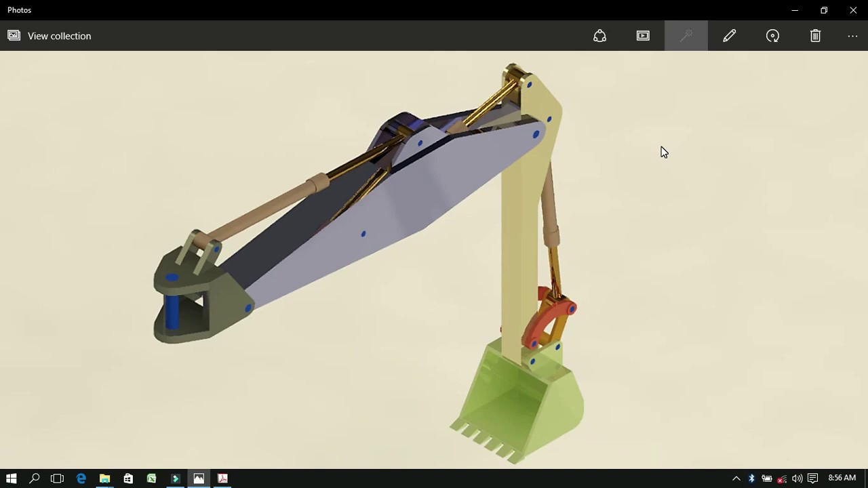The image size is (868, 488).
Task: Open the Wi-Fi network tray icon
Action: [x=782, y=479]
